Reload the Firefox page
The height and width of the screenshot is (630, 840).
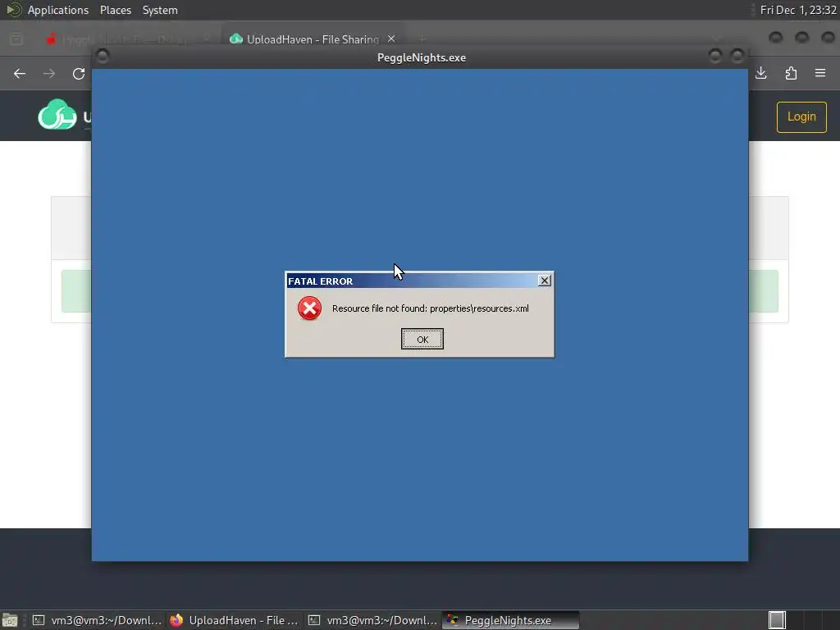pyautogui.click(x=79, y=73)
